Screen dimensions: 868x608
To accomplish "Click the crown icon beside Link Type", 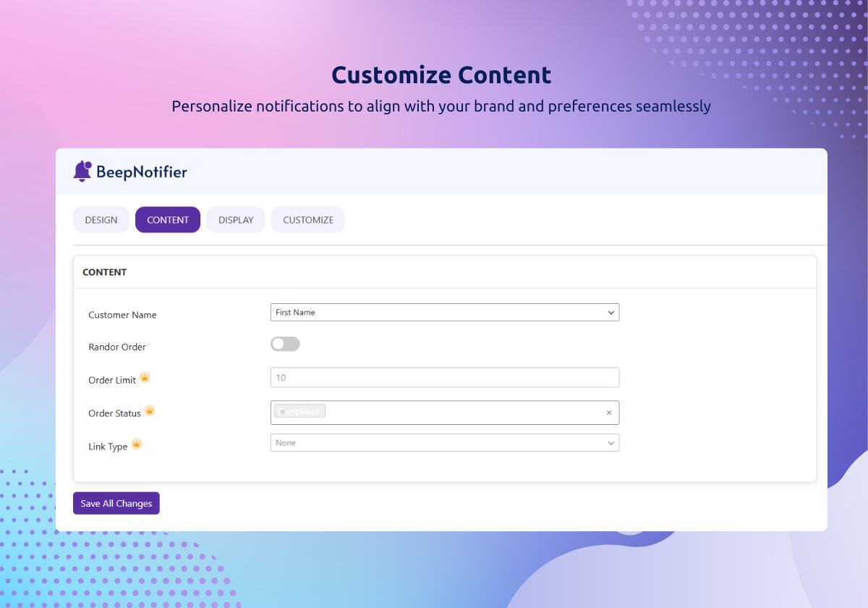I will click(136, 444).
